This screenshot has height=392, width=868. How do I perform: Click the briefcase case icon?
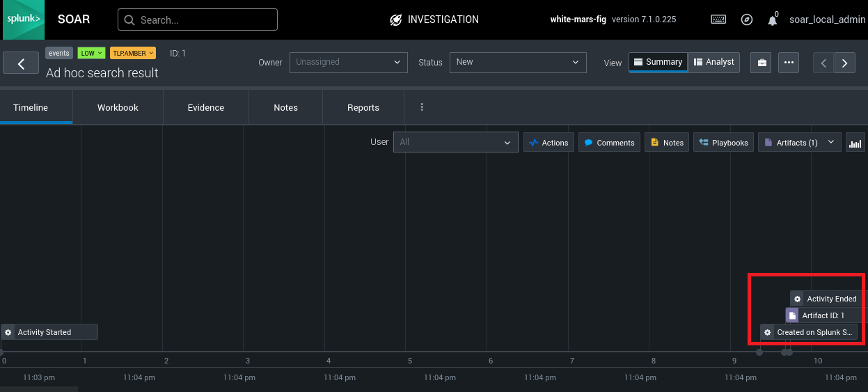pos(762,63)
